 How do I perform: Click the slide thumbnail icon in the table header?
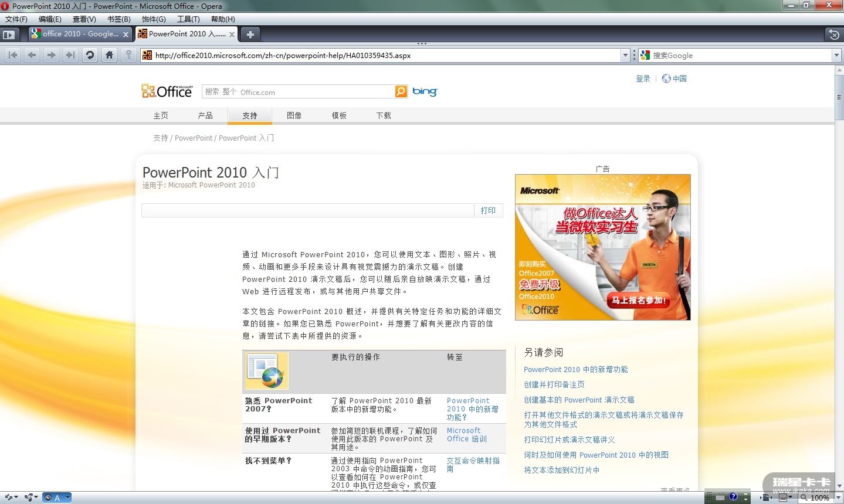tap(267, 371)
